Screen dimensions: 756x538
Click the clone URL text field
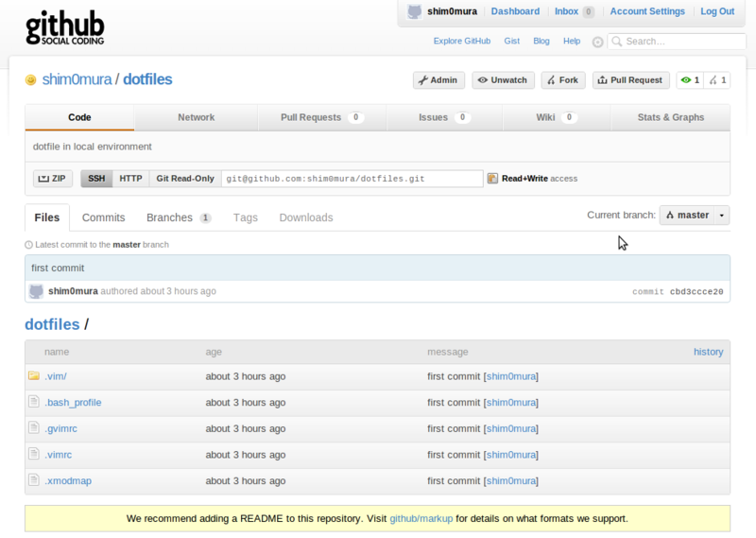pyautogui.click(x=352, y=179)
